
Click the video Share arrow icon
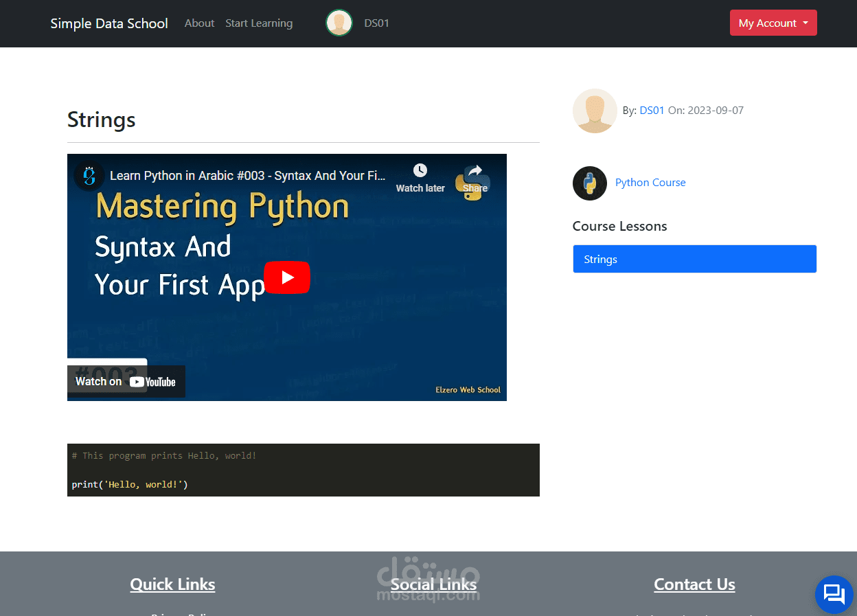(475, 170)
